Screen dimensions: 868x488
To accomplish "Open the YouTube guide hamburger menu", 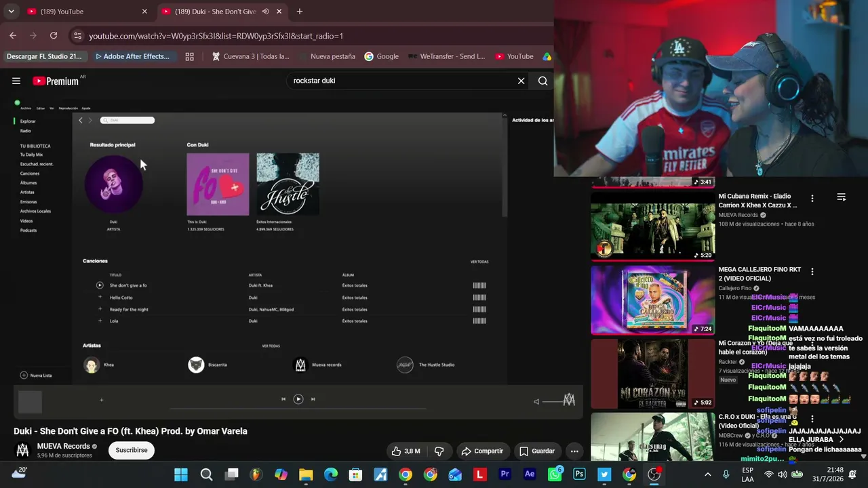I will [x=16, y=81].
